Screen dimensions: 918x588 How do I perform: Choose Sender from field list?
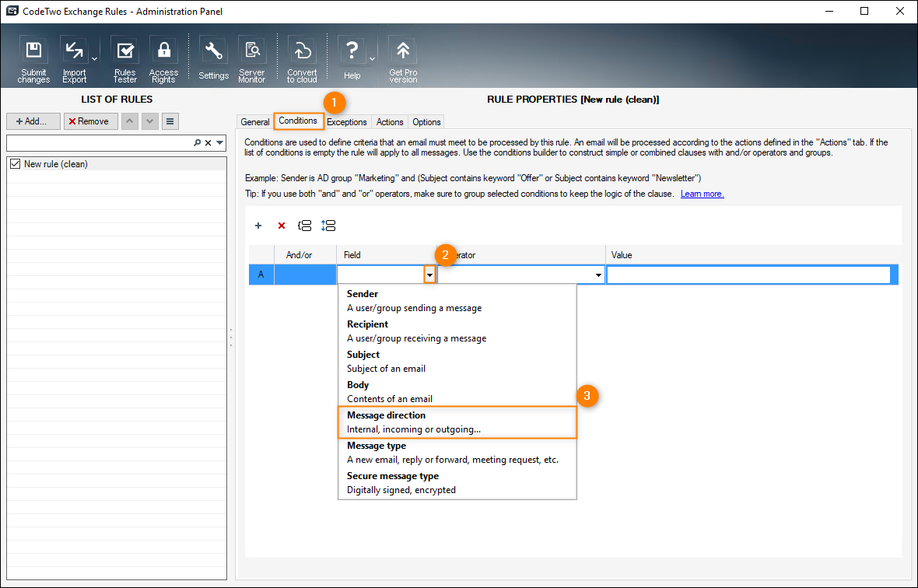pyautogui.click(x=457, y=301)
